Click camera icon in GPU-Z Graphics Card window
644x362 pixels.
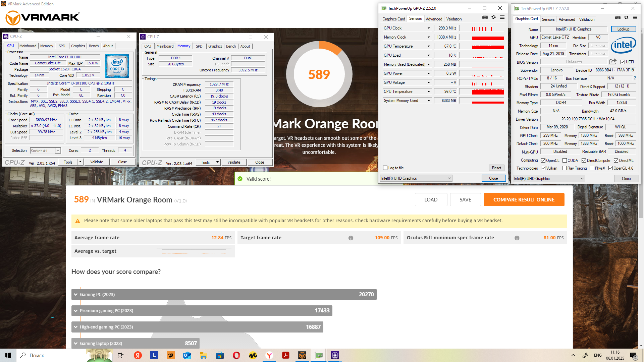click(618, 17)
